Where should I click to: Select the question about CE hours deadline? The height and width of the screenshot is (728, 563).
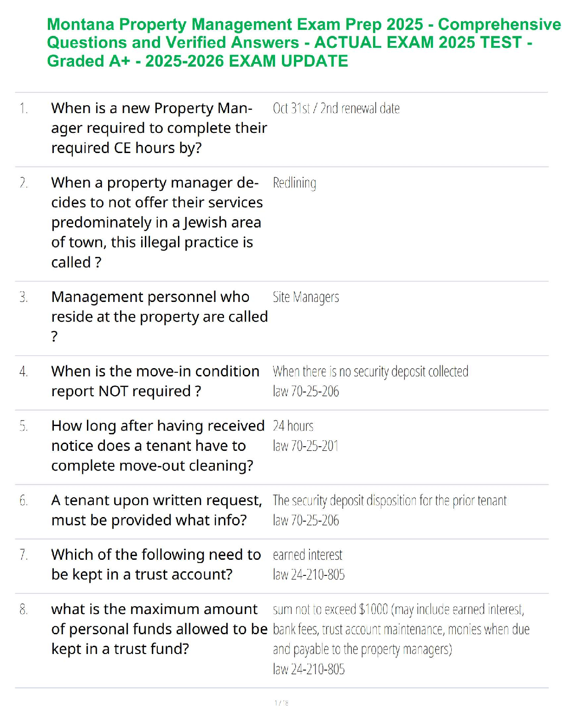(159, 128)
